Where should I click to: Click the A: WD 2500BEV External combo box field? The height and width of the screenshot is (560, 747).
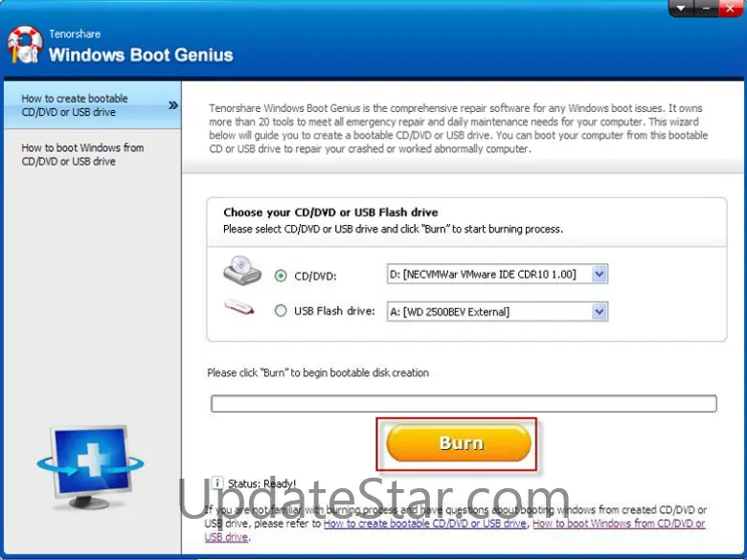[x=497, y=312]
